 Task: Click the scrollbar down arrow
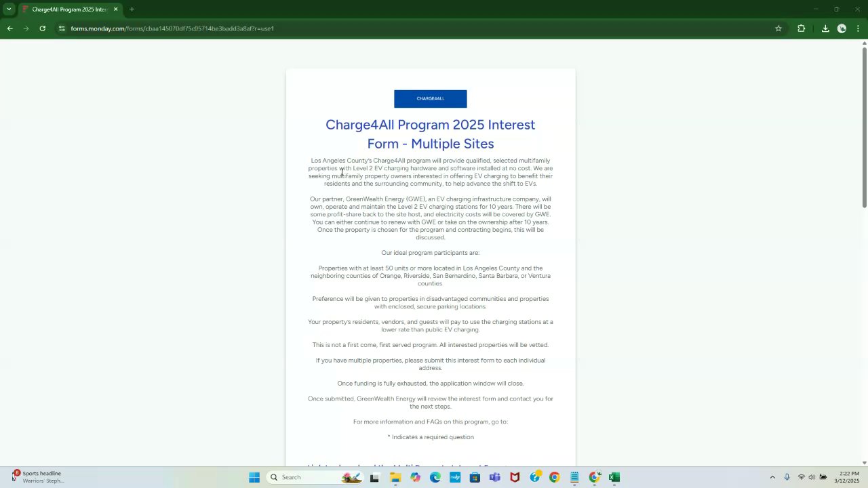[x=864, y=463]
